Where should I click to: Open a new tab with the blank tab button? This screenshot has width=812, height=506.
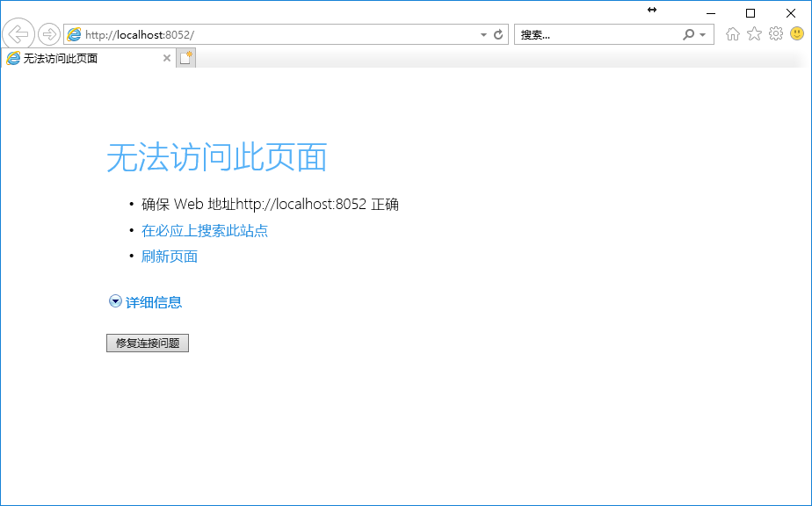pos(185,58)
